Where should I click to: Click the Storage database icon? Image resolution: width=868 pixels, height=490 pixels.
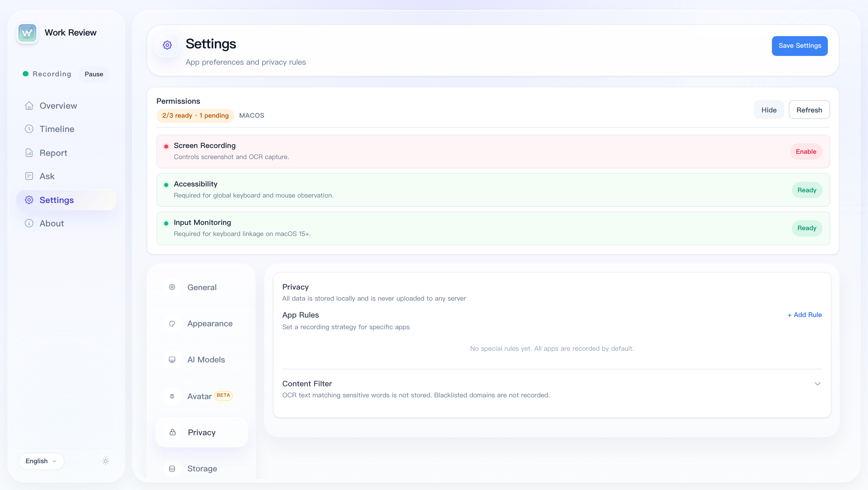[172, 468]
